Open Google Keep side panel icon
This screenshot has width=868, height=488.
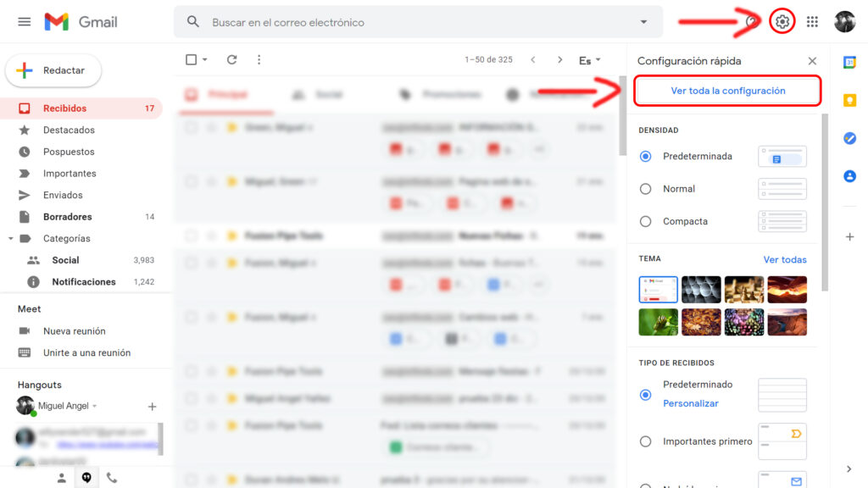(x=849, y=100)
